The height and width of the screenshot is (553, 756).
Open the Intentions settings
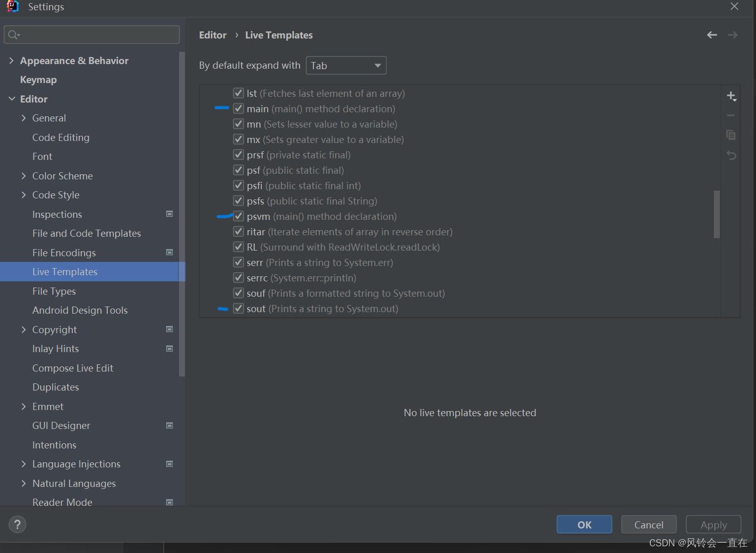[54, 445]
